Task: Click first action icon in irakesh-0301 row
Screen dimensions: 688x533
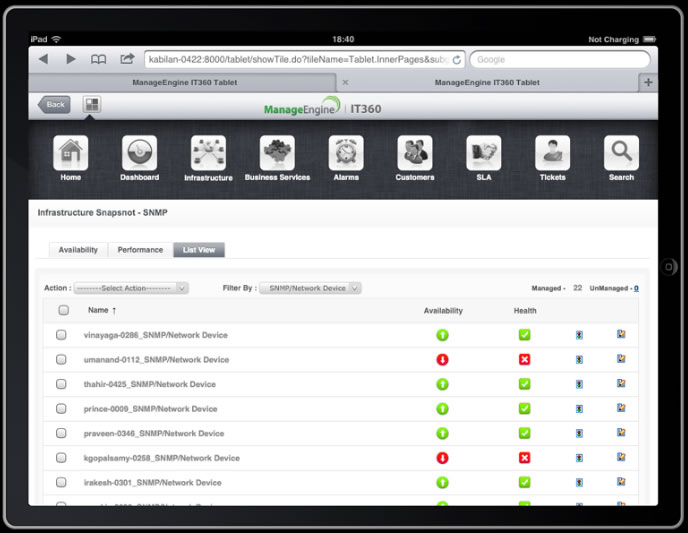Action: [579, 483]
